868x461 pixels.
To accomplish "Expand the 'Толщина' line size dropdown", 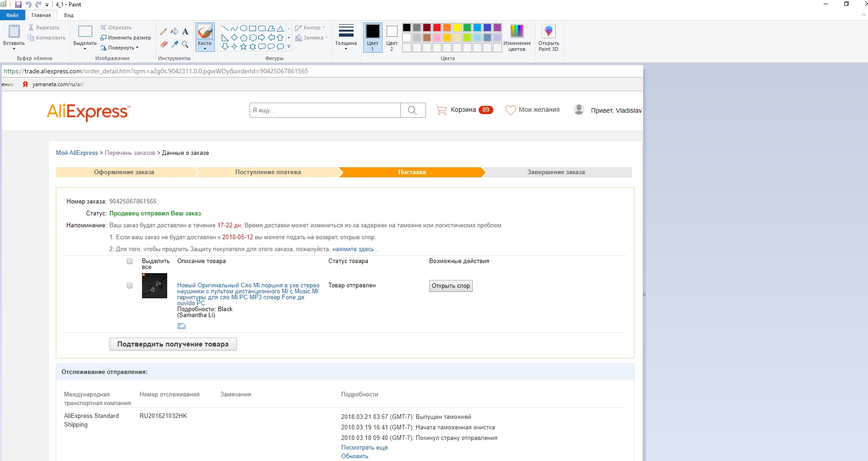I will tap(346, 38).
